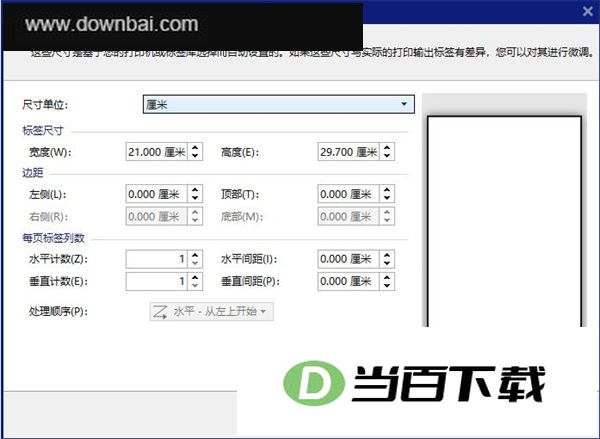Click the 标签尺寸 section heading
Viewport: 600px width, 439px height.
click(x=42, y=131)
